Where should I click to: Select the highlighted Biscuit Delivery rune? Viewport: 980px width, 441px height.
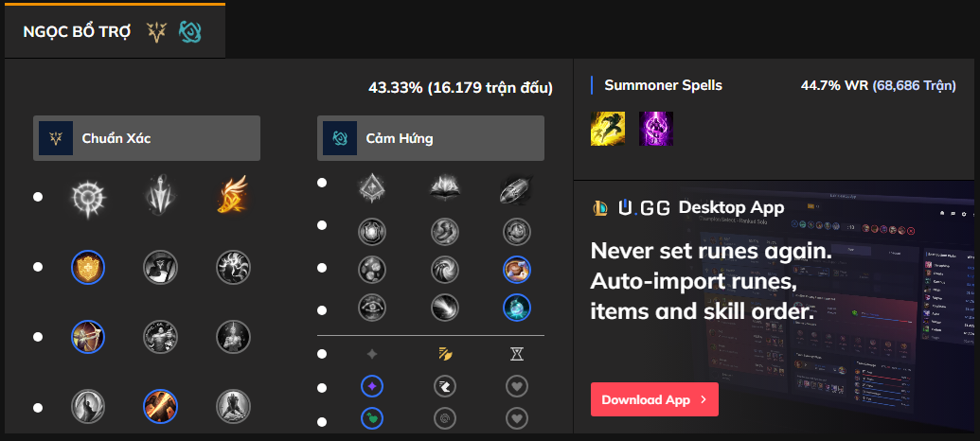pos(516,270)
